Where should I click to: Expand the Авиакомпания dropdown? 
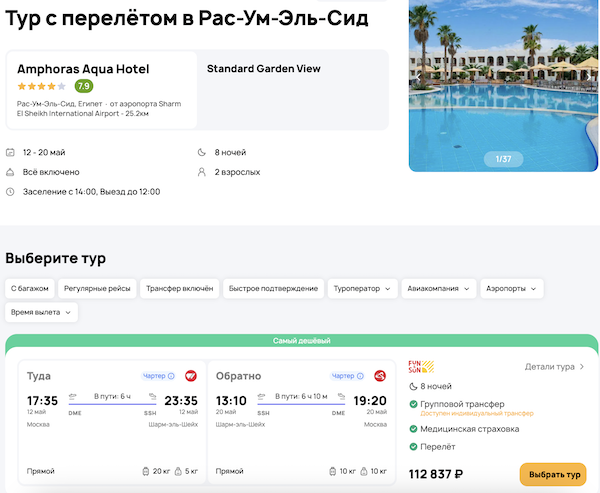pos(439,288)
